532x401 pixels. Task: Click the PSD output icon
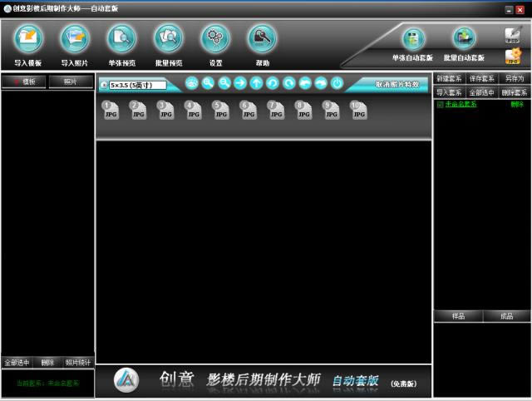click(x=513, y=35)
